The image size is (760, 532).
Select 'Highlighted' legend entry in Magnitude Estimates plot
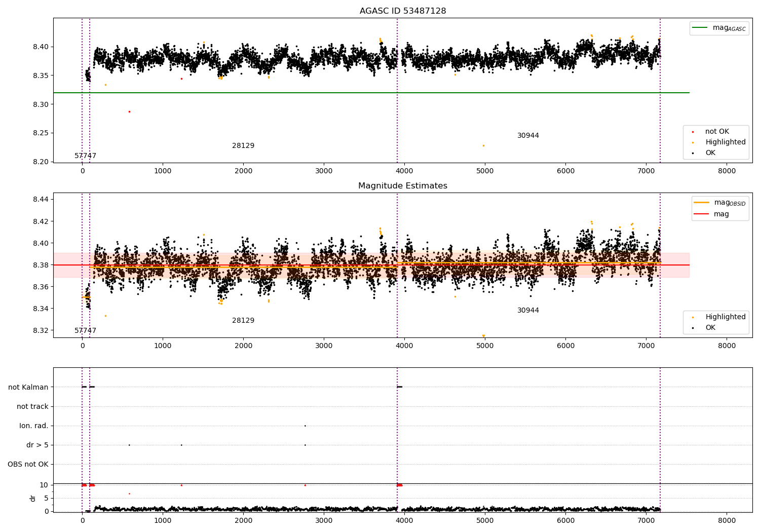pos(726,317)
